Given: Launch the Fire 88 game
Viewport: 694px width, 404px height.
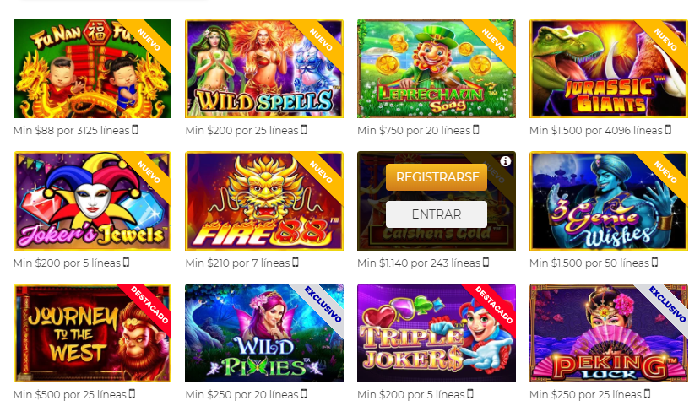Looking at the screenshot, I should coord(264,201).
